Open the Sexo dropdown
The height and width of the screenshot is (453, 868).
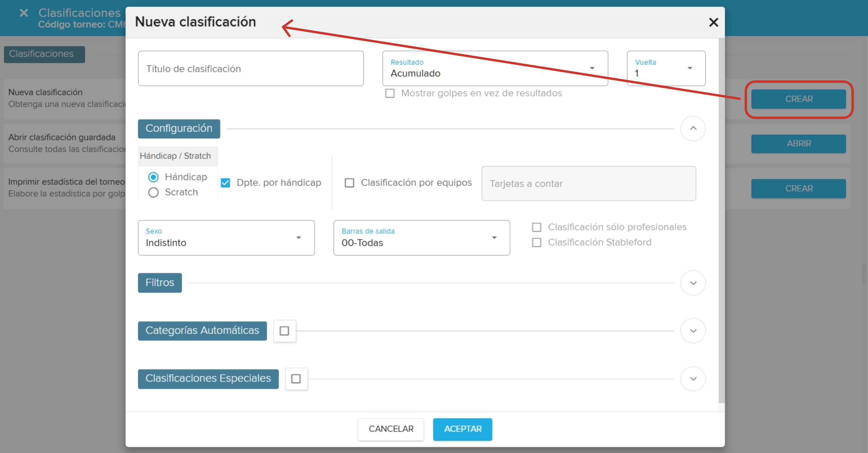coord(226,238)
